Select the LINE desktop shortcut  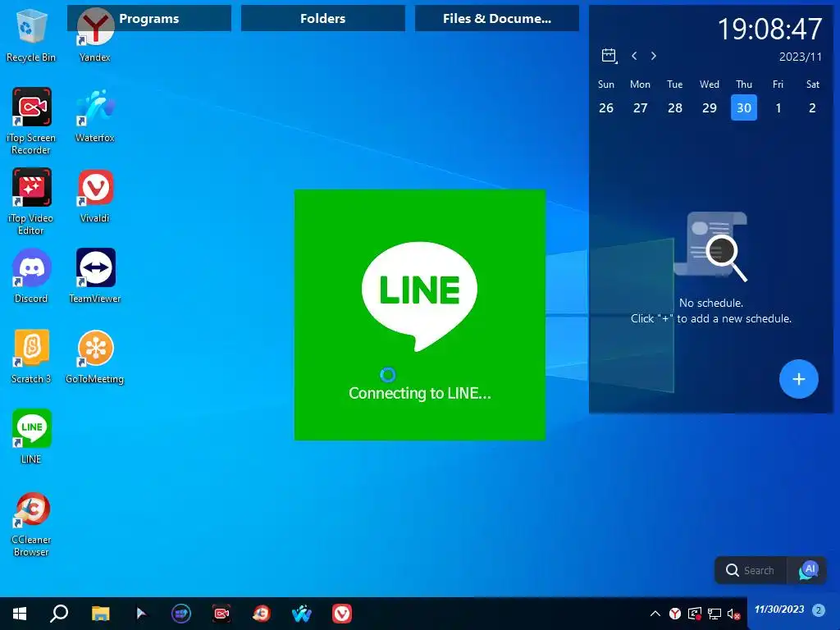31,436
